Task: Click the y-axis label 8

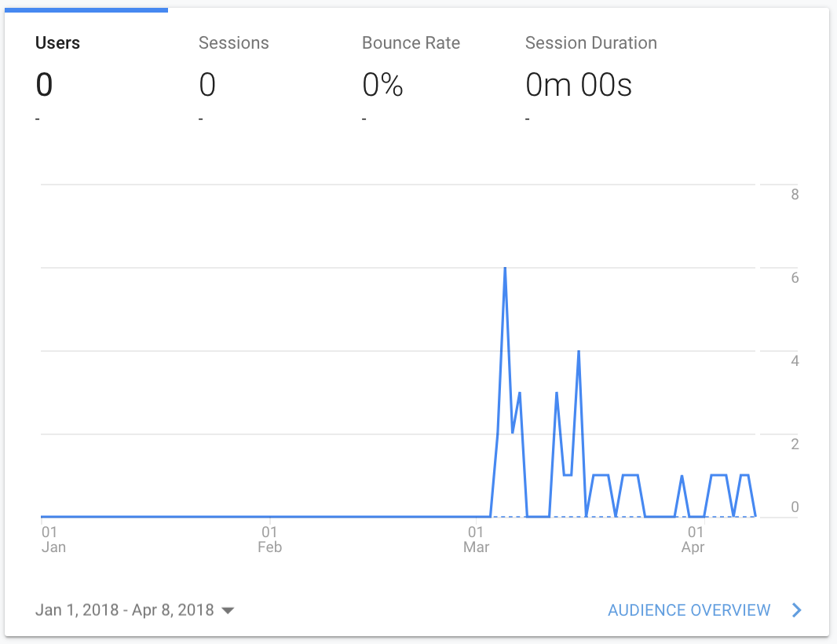Action: (795, 194)
